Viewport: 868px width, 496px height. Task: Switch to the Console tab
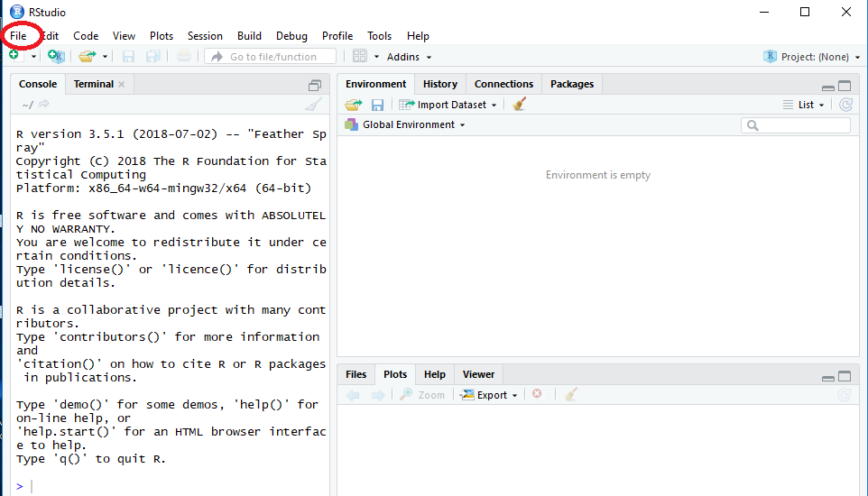(38, 84)
